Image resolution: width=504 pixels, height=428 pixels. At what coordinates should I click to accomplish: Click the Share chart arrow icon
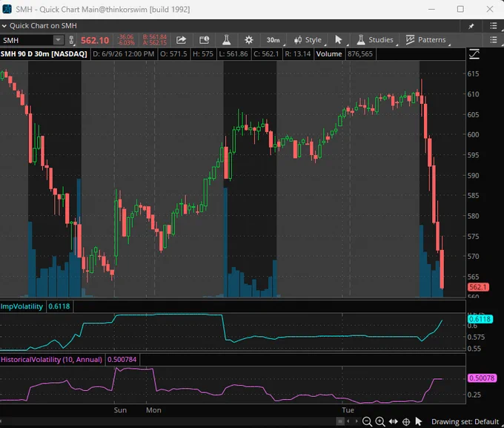(x=182, y=40)
